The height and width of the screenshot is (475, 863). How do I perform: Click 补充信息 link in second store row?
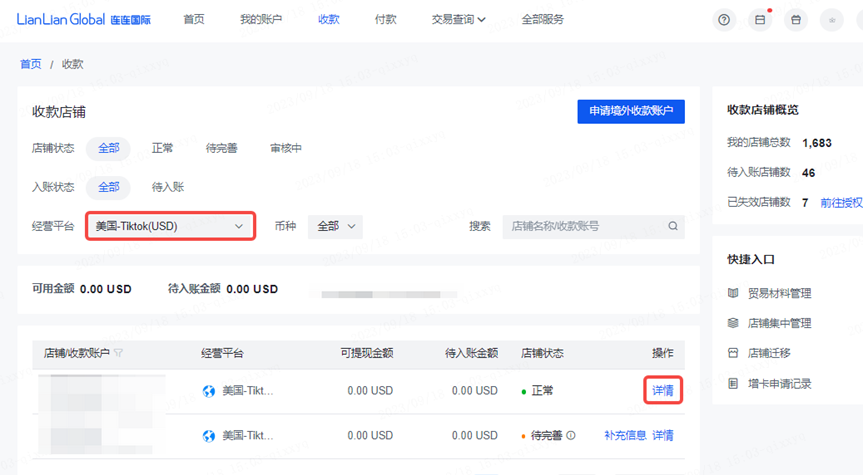tap(623, 435)
